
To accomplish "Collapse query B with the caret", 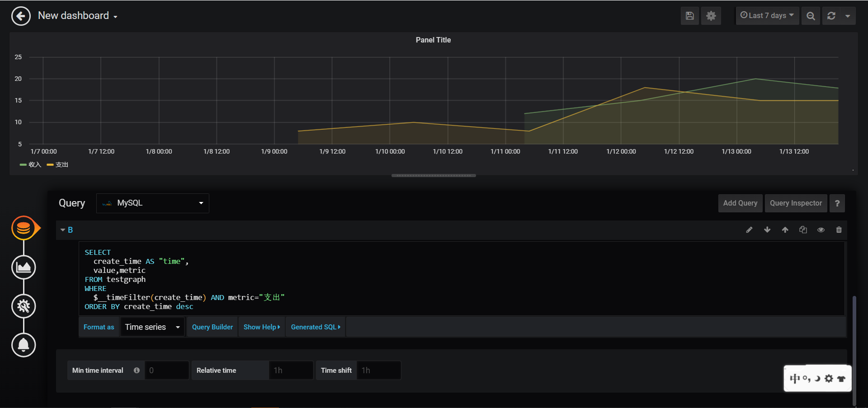I will [x=63, y=230].
